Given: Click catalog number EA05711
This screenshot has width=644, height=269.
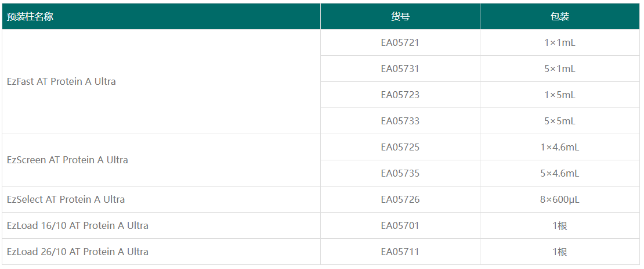Looking at the screenshot, I should pyautogui.click(x=400, y=252).
